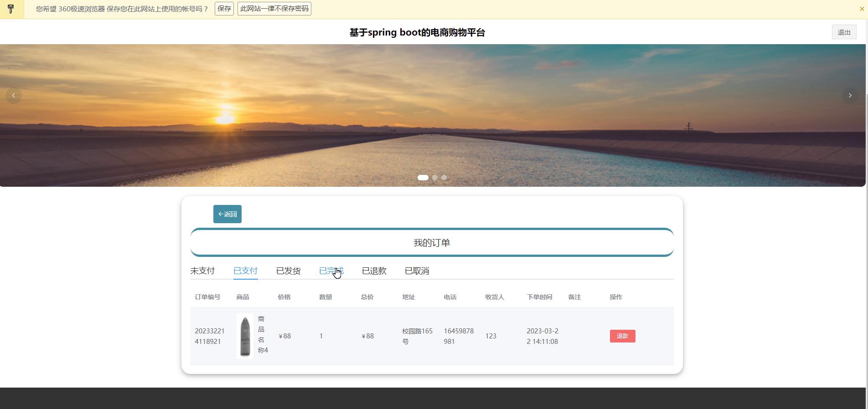Viewport: 868px width, 409px height.
Task: Switch to the 已发货 tab
Action: (x=288, y=271)
